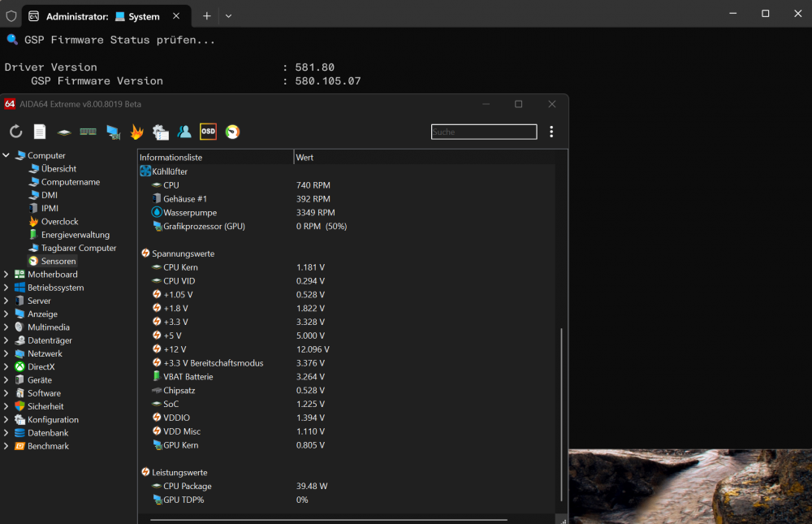Image resolution: width=812 pixels, height=524 pixels.
Task: Collapse the Computer tree branch
Action: click(x=6, y=155)
